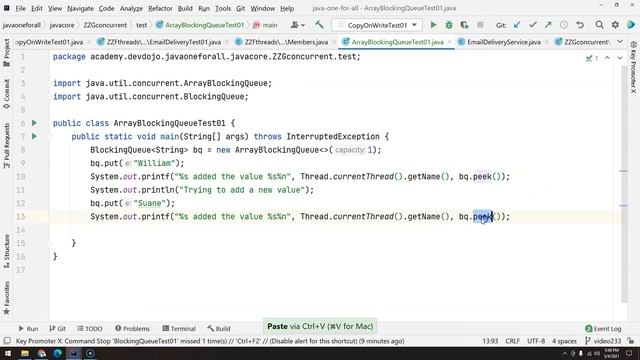Switch to Members.java tab

click(286, 42)
